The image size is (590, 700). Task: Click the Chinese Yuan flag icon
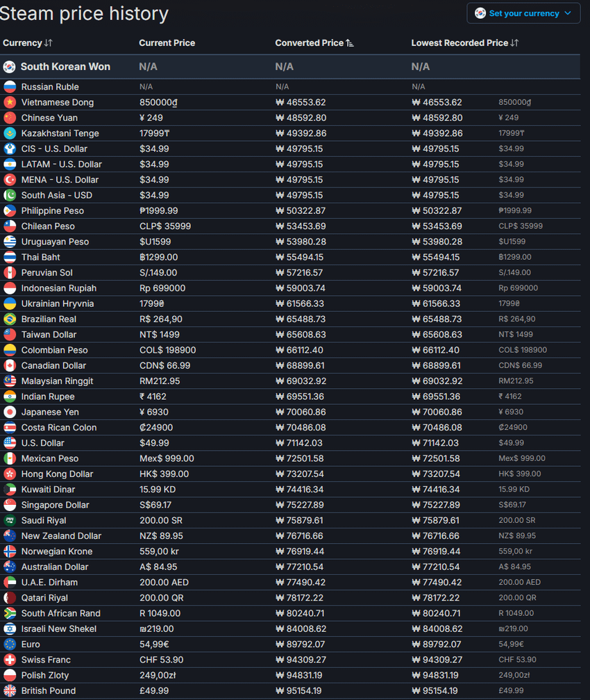pyautogui.click(x=10, y=118)
